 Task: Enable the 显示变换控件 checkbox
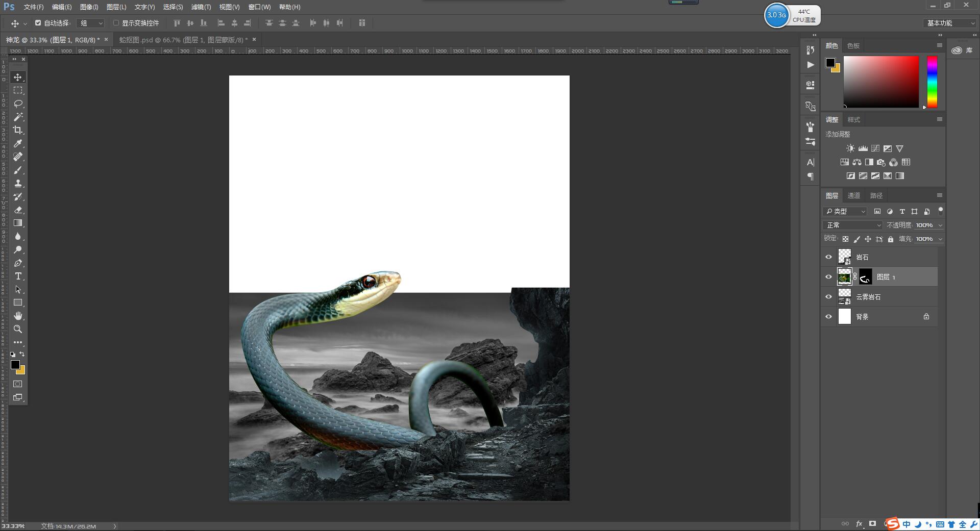point(116,23)
